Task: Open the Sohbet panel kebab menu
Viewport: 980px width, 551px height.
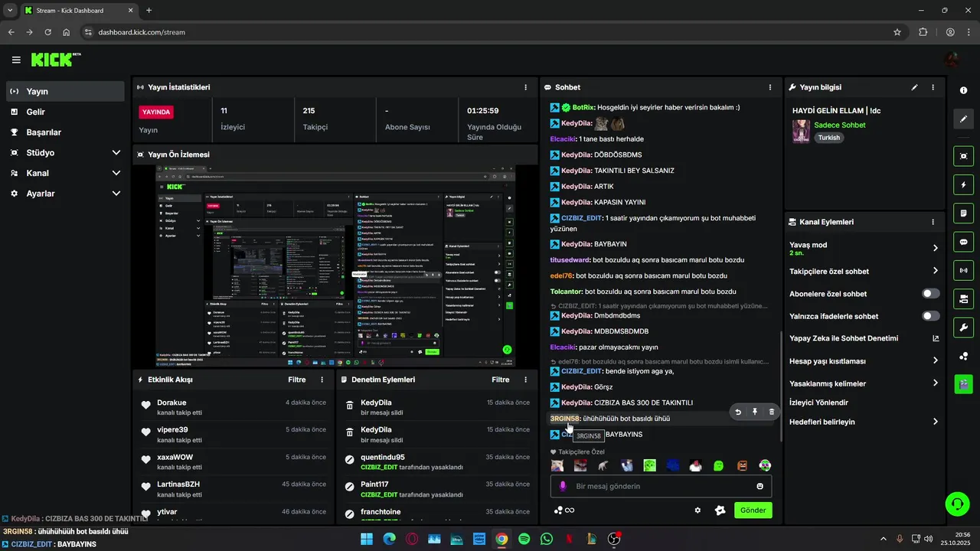Action: pyautogui.click(x=770, y=87)
